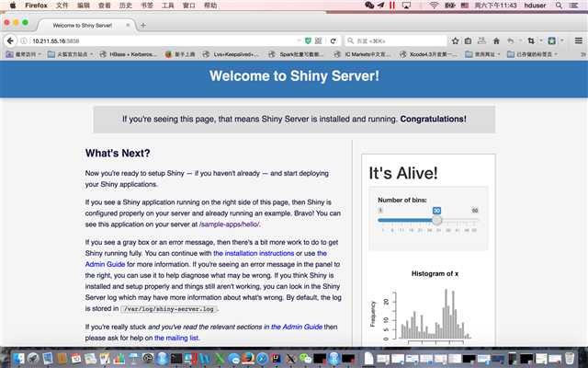Reload the page with the refresh icon

[333, 40]
